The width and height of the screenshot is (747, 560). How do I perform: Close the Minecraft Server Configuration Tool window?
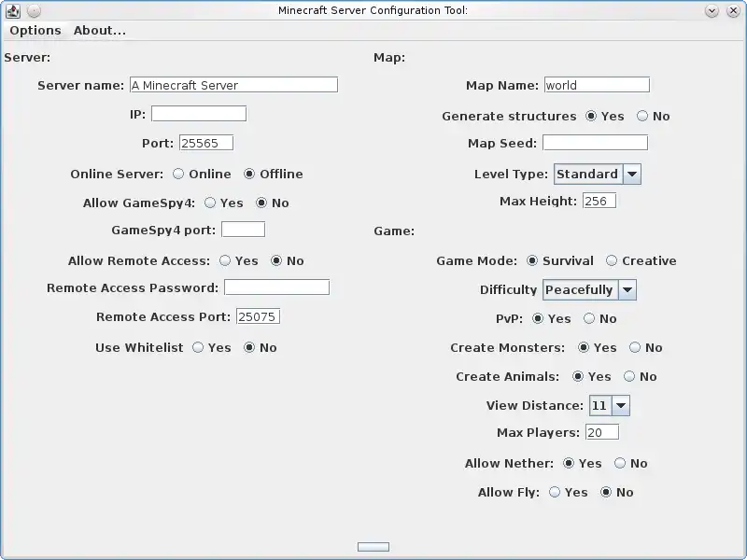(x=733, y=10)
